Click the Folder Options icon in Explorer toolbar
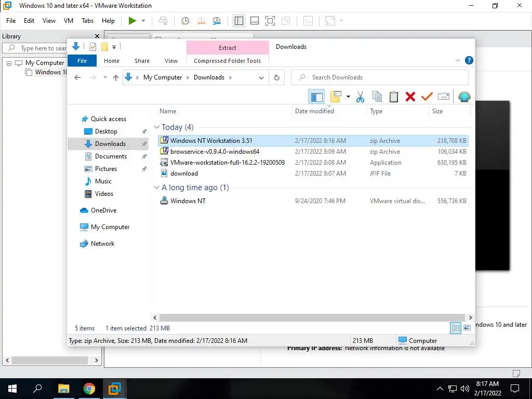Screen dimensions: 532x399 pos(336,97)
